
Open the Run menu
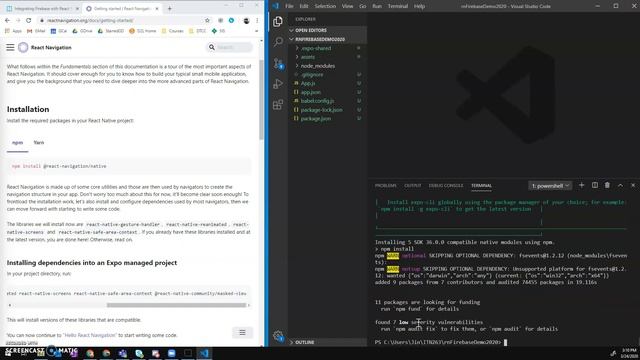pos(377,6)
